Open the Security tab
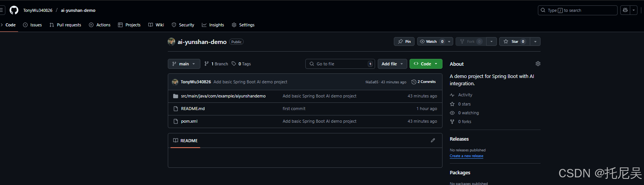 183,25
